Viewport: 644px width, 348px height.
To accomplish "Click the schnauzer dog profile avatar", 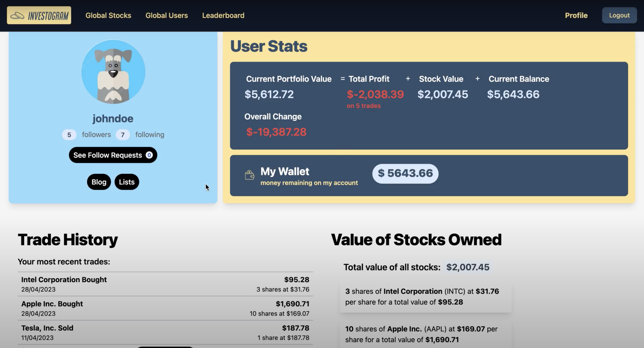I will coord(113,72).
